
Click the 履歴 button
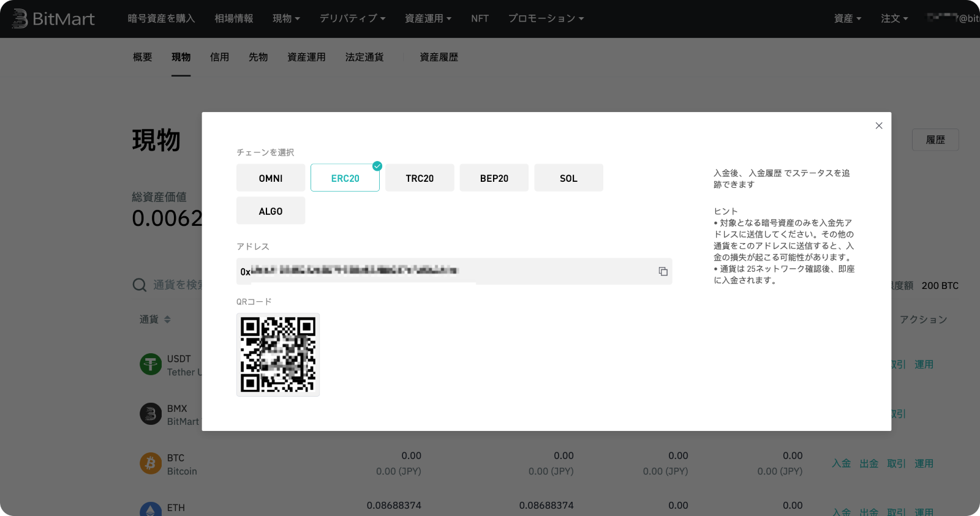tap(935, 140)
